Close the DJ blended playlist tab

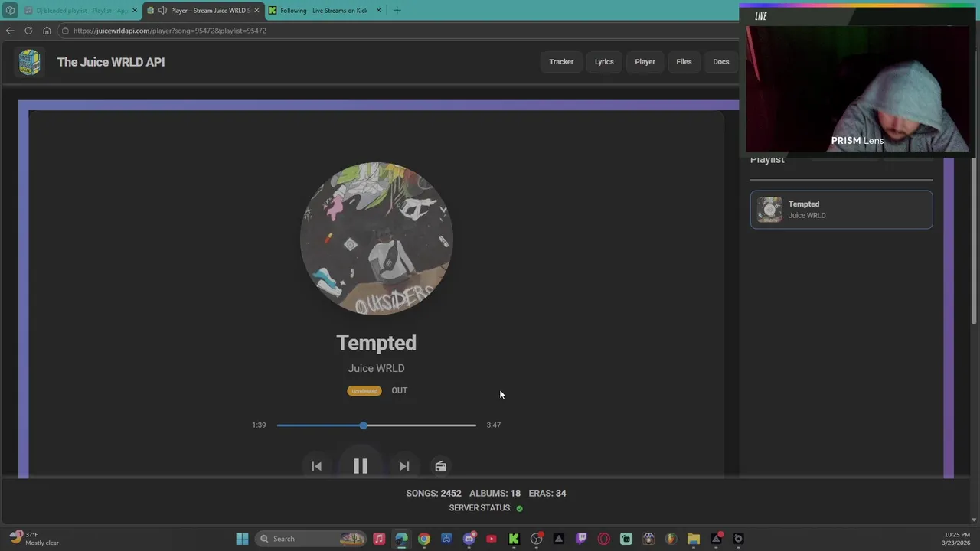(x=135, y=11)
